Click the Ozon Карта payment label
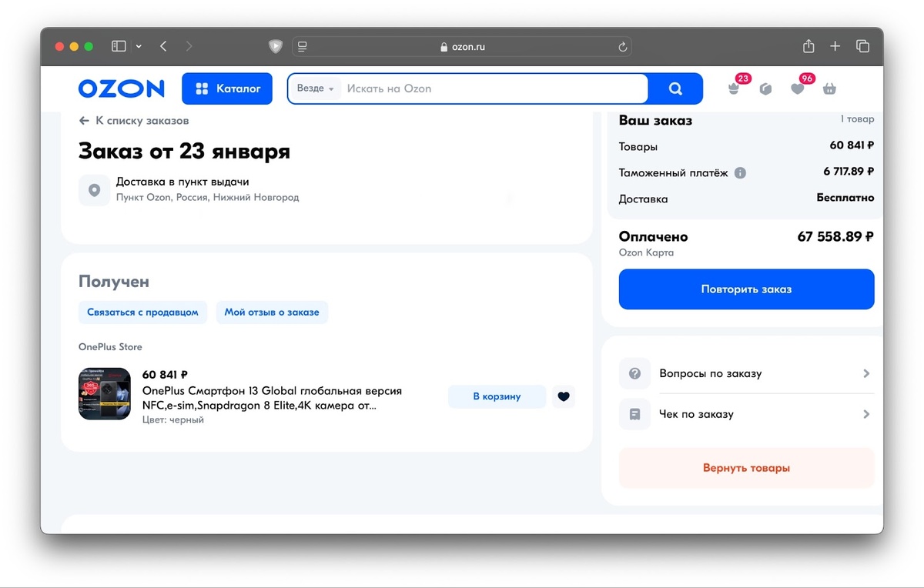The image size is (924, 588). tap(646, 252)
